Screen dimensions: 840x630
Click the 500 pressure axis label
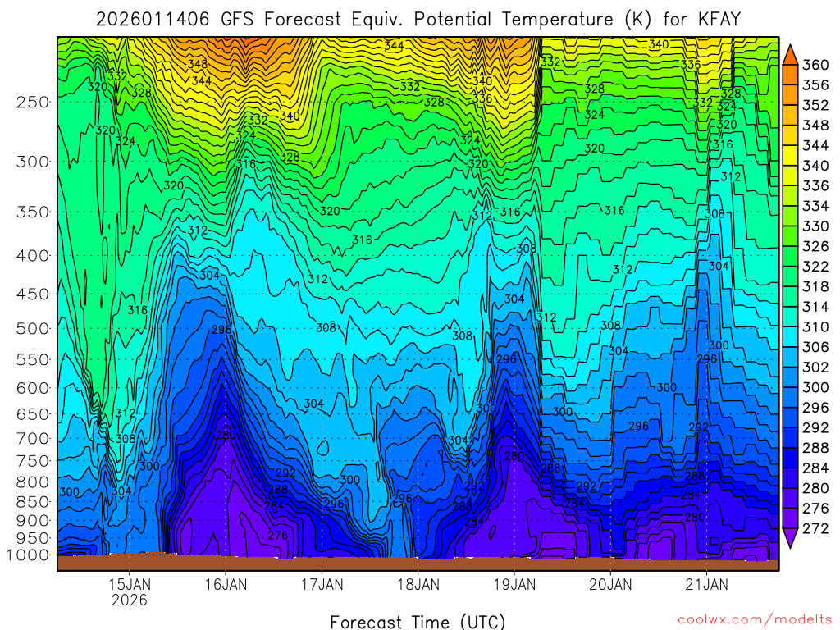click(x=33, y=328)
